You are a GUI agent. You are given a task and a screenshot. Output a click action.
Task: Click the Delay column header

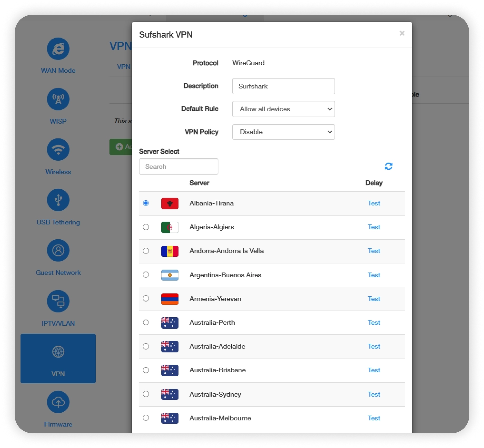click(374, 183)
